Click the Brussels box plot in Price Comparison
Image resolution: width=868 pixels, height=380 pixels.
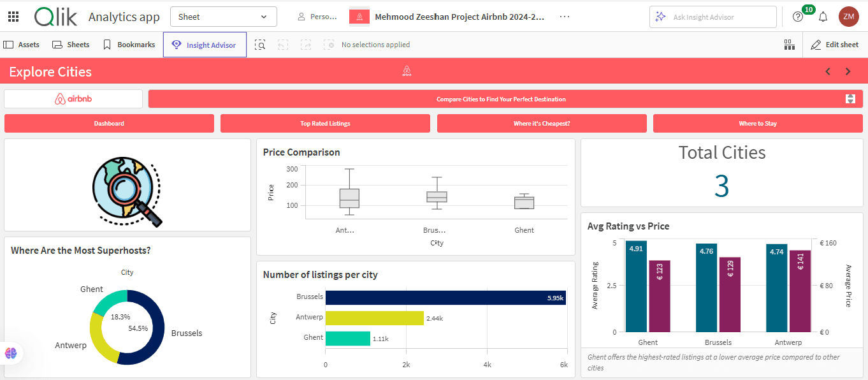pyautogui.click(x=437, y=196)
